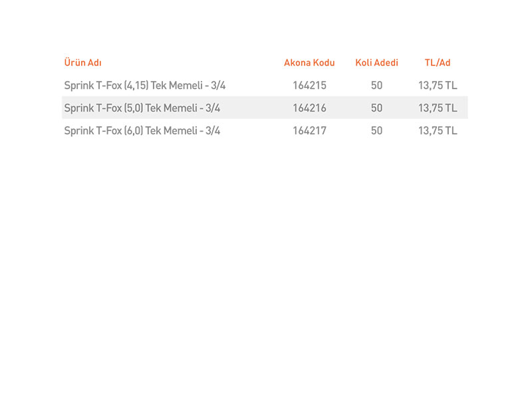Click the 13,75 TL price in last row

pyautogui.click(x=438, y=130)
